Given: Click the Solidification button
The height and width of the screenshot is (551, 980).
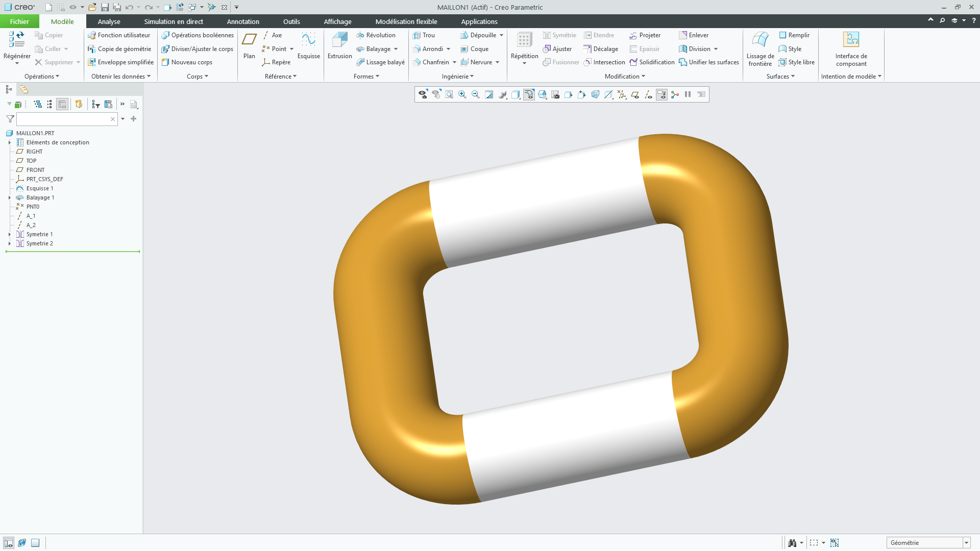Looking at the screenshot, I should [652, 62].
